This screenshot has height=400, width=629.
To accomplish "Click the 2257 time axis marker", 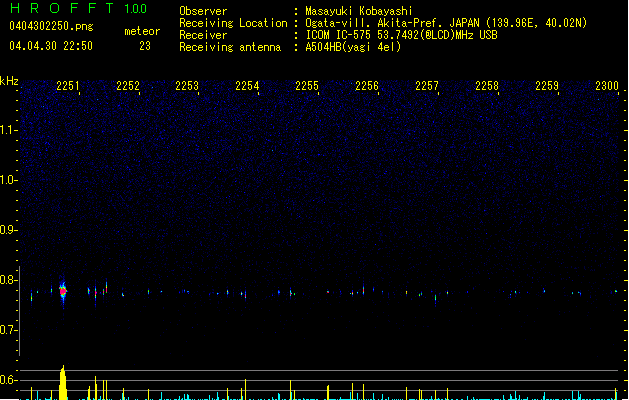I will pyautogui.click(x=427, y=86).
